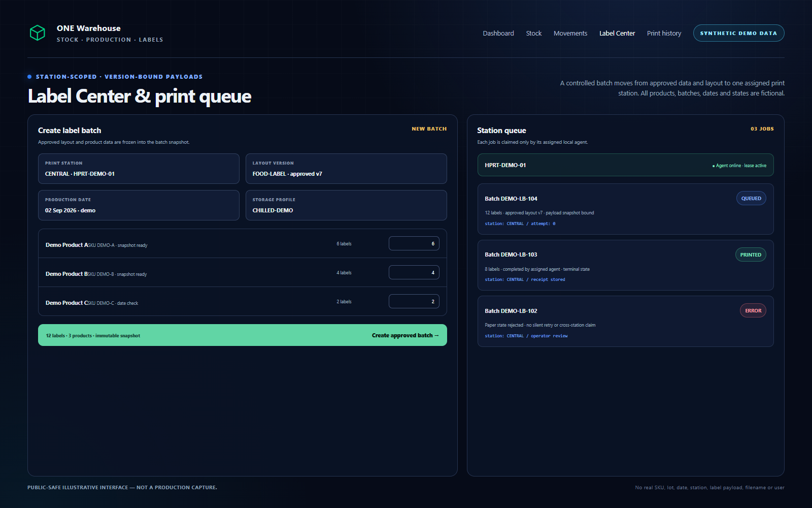This screenshot has height=508, width=812.
Task: Click the ONE Warehouse cube logo icon
Action: click(x=38, y=33)
